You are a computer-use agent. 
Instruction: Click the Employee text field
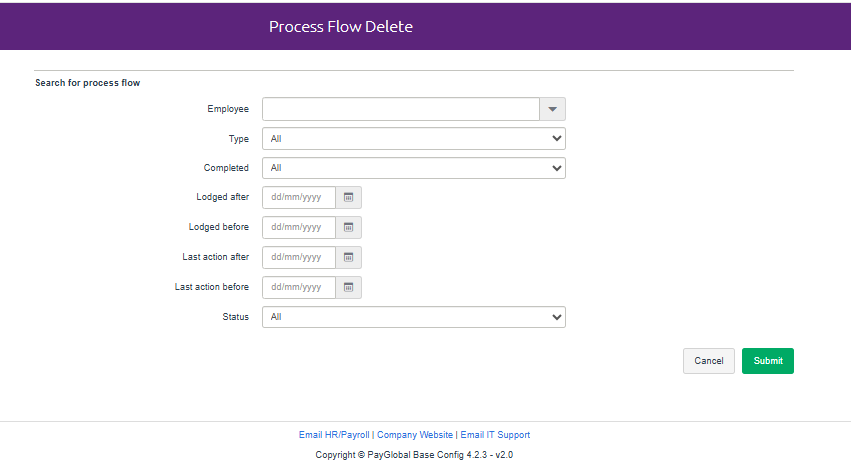tap(400, 109)
